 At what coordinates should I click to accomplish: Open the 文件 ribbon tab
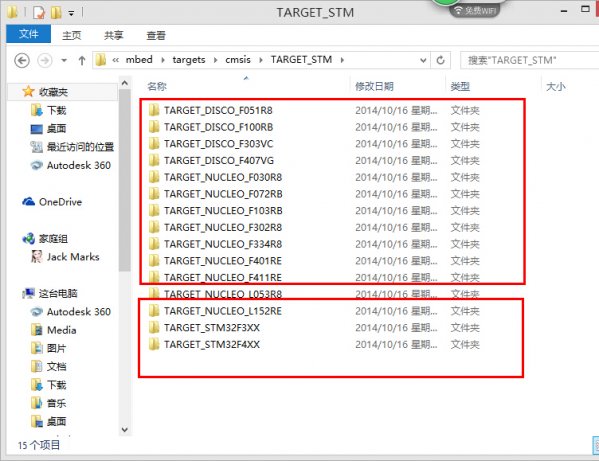pos(29,34)
